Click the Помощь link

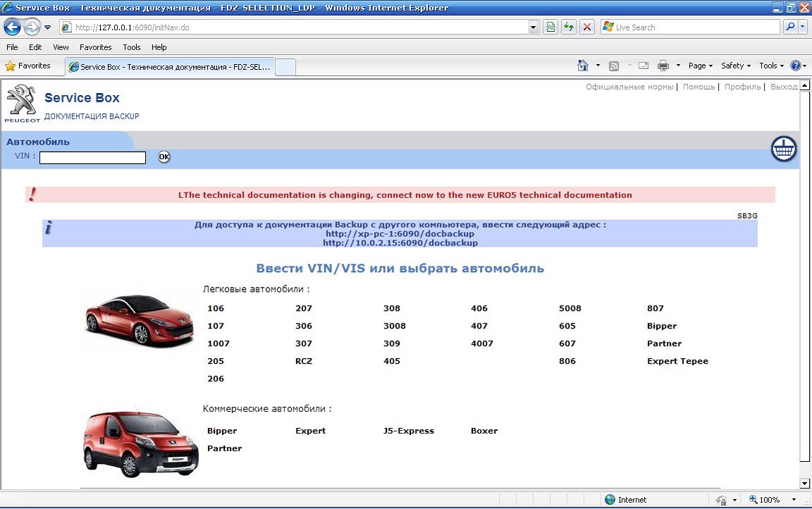(699, 87)
